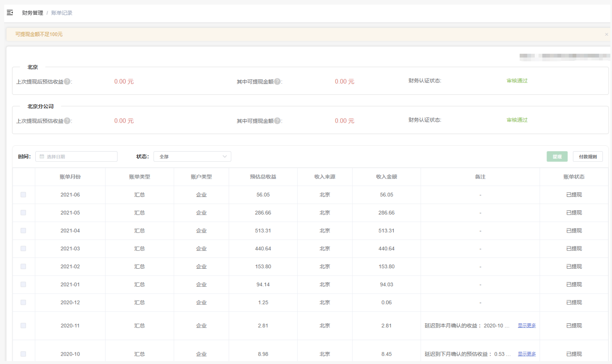
Task: Click 显示更多 link in 2020-11 row
Action: point(526,326)
